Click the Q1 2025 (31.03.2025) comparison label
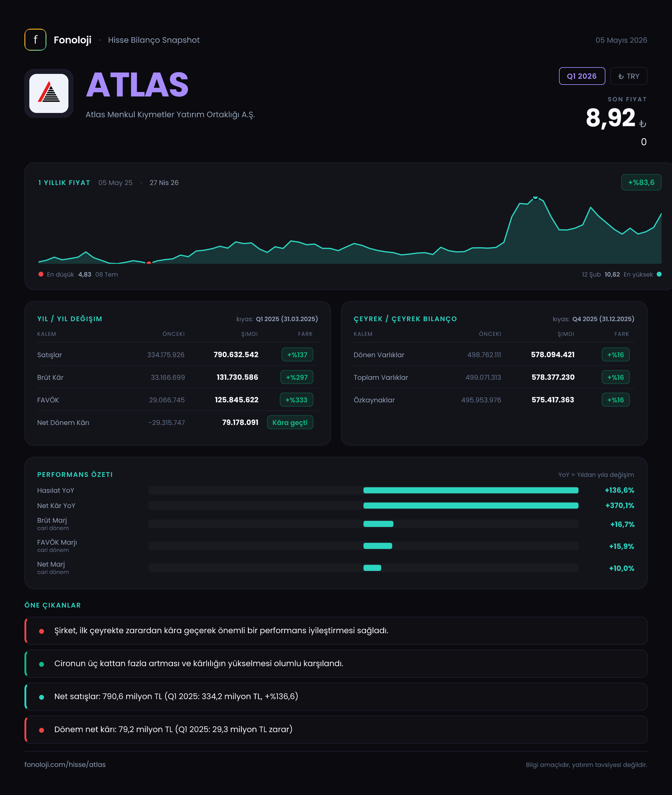This screenshot has height=795, width=672. (x=287, y=319)
